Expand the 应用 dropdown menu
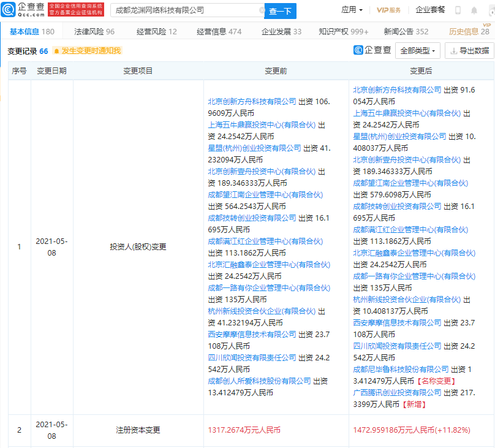Image resolution: width=495 pixels, height=448 pixels. point(352,10)
